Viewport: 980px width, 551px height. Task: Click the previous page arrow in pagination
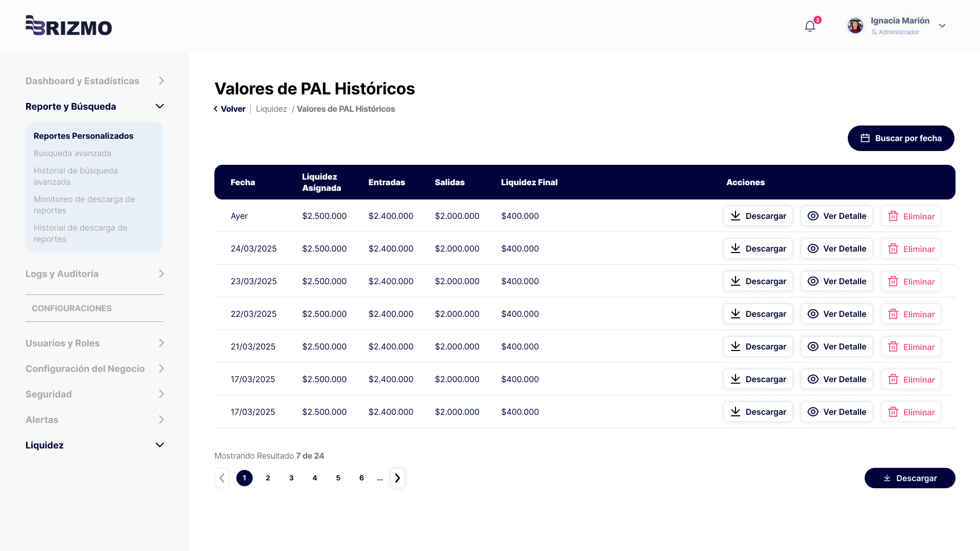[x=222, y=478]
